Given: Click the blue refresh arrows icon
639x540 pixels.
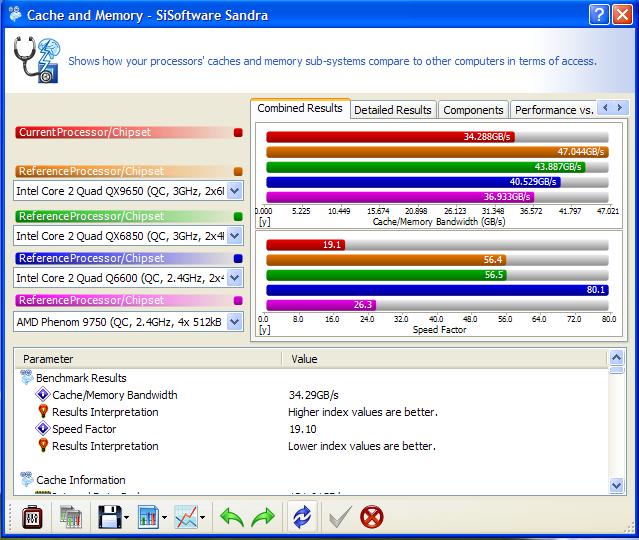Looking at the screenshot, I should coord(302,517).
